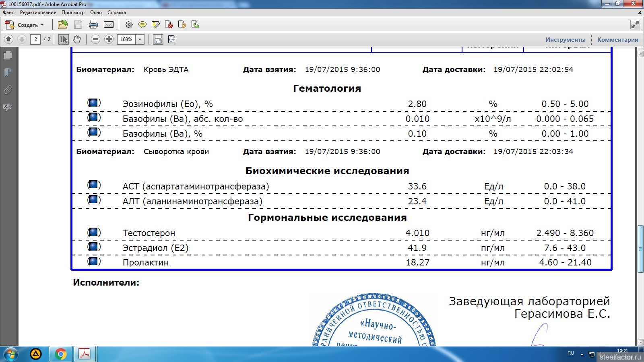Click the vertical scrollbar thumb
This screenshot has height=362, width=644.
pos(640,249)
